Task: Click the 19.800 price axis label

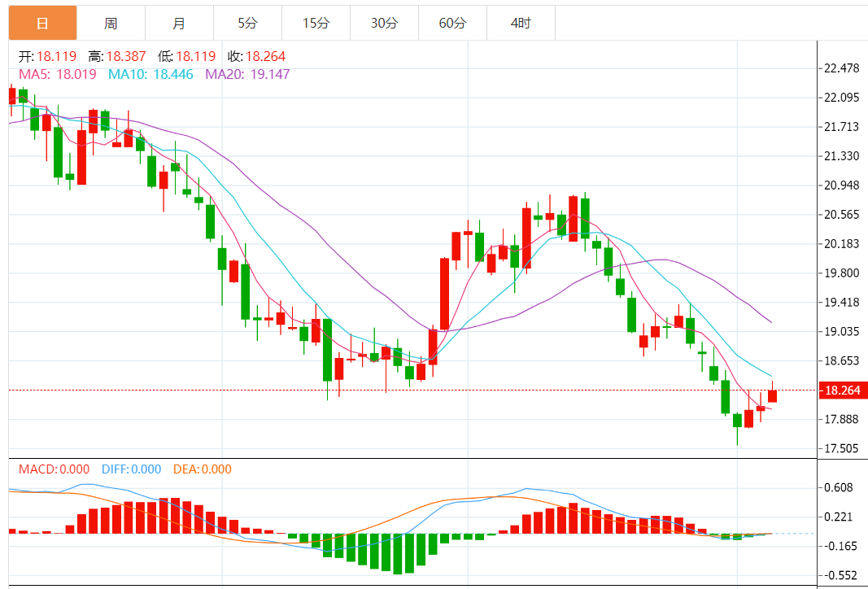Action: [x=842, y=273]
